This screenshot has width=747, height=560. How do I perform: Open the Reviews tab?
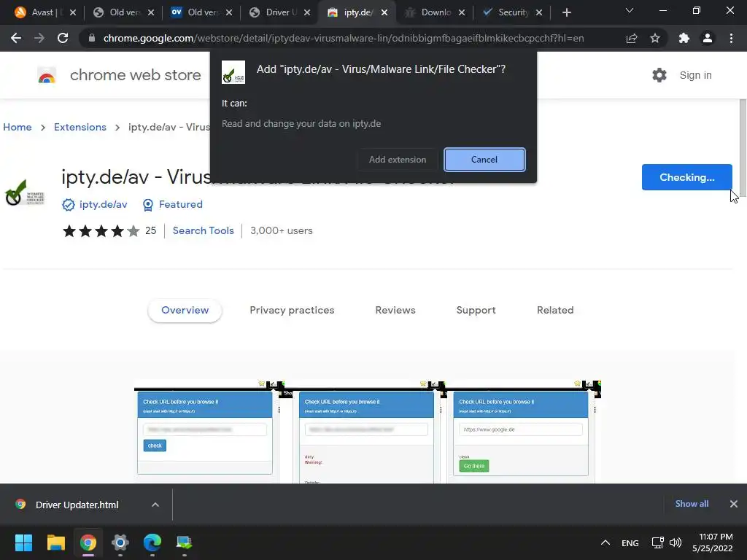tap(395, 310)
